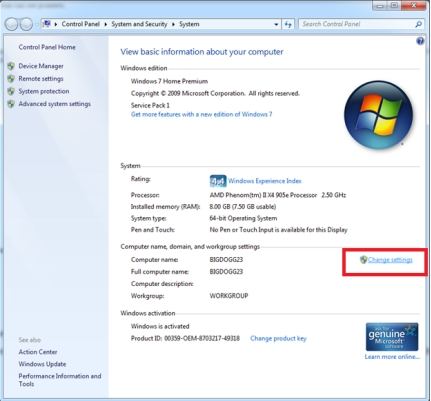Screen dimensions: 431x401
Task: Open Windows Update
Action: (x=42, y=364)
